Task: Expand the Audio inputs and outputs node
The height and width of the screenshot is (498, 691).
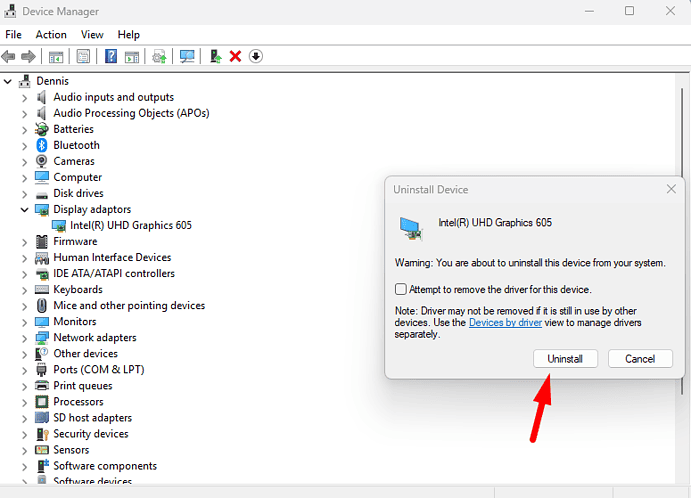Action: click(x=25, y=97)
